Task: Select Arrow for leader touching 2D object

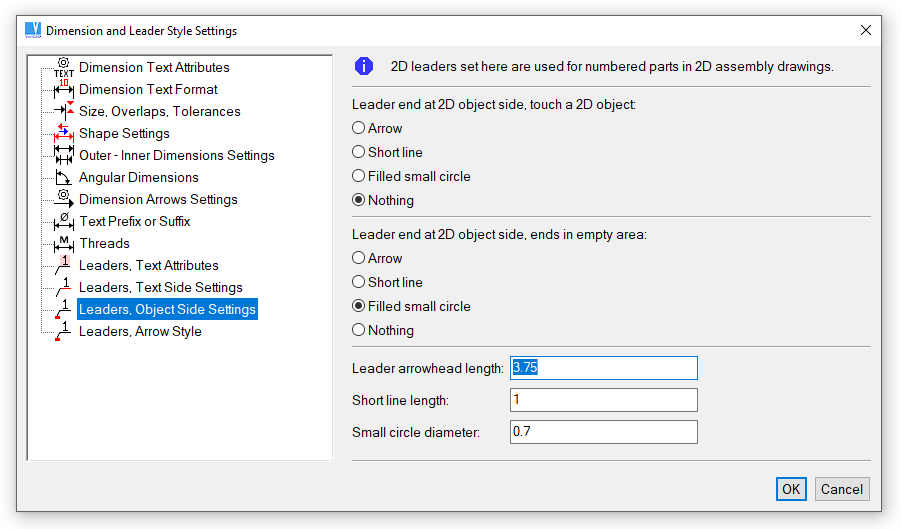Action: pyautogui.click(x=359, y=128)
